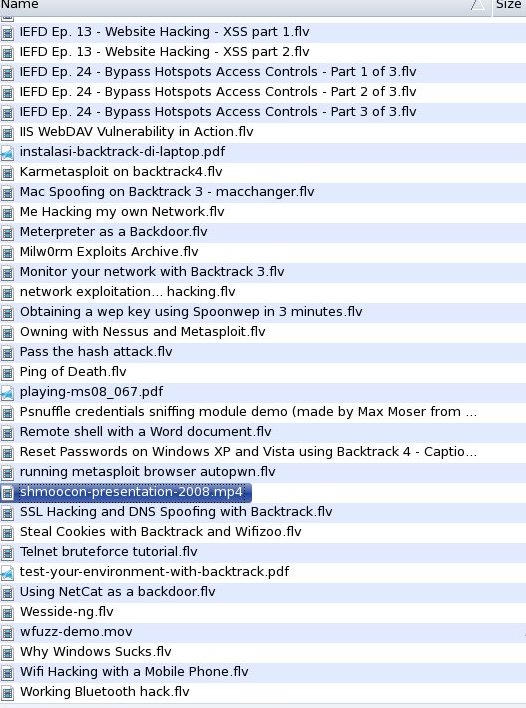Screen dimensions: 526x708
Task: Click the video icon beside Milw0rm Exploits Archive.flv
Action: tap(7, 252)
